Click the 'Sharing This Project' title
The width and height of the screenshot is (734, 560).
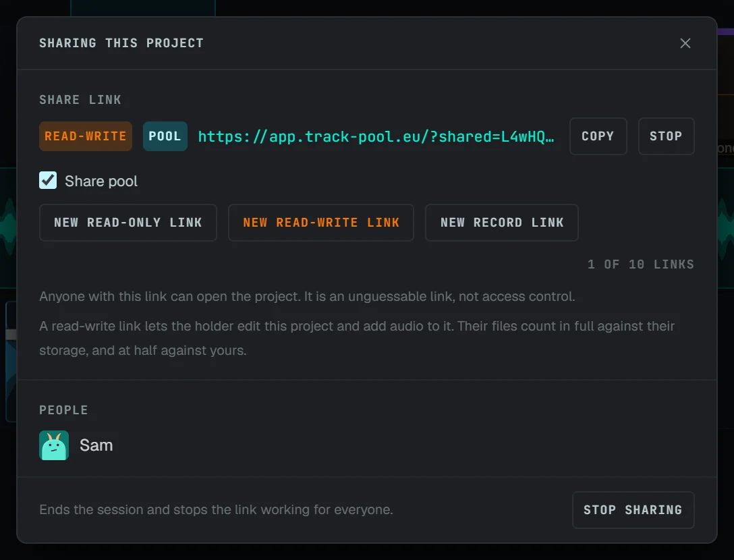point(121,43)
